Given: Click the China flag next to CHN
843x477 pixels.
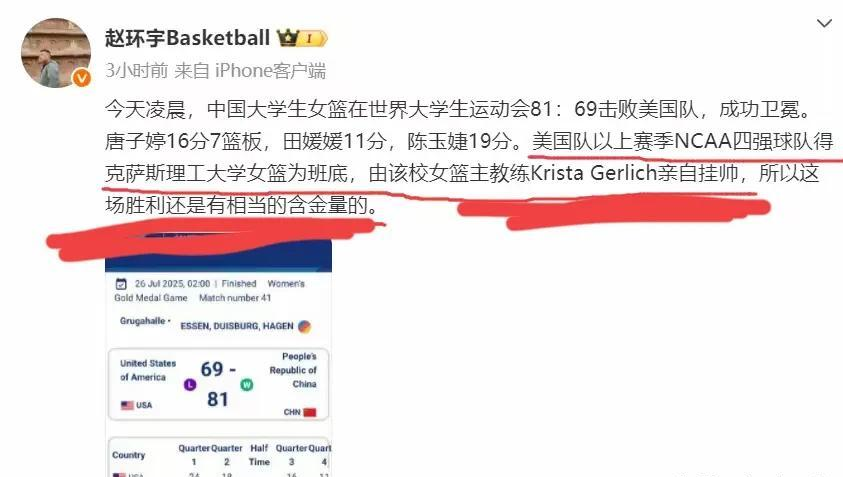Looking at the screenshot, I should point(310,412).
